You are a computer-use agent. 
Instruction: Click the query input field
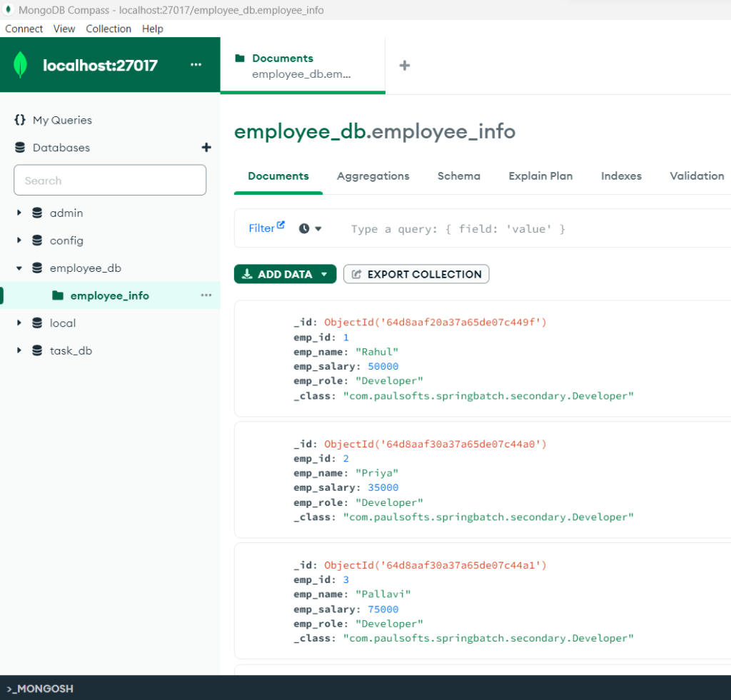(x=457, y=228)
